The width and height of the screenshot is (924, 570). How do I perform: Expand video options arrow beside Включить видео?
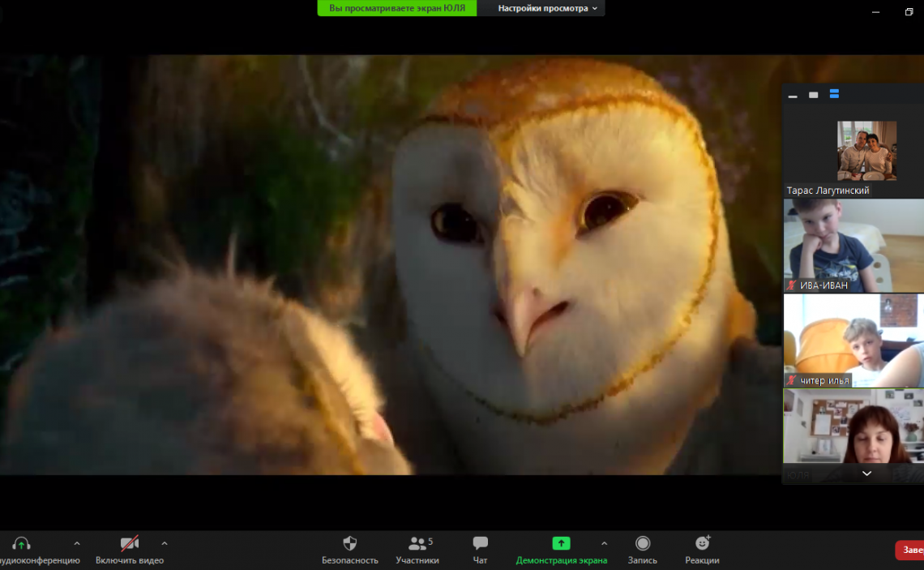pyautogui.click(x=165, y=543)
